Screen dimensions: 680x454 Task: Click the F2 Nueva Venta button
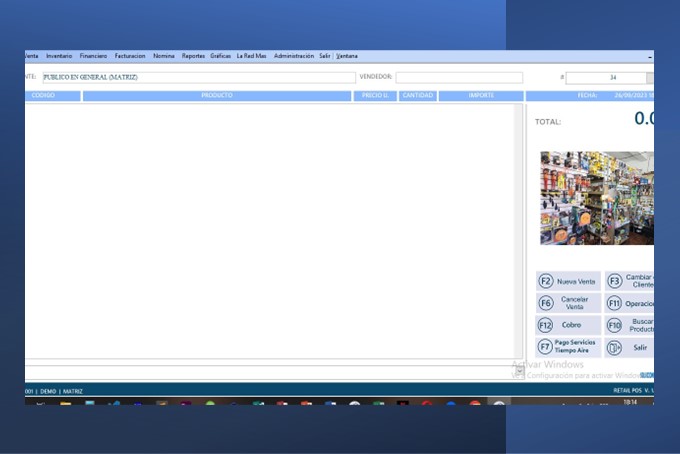[x=569, y=282]
